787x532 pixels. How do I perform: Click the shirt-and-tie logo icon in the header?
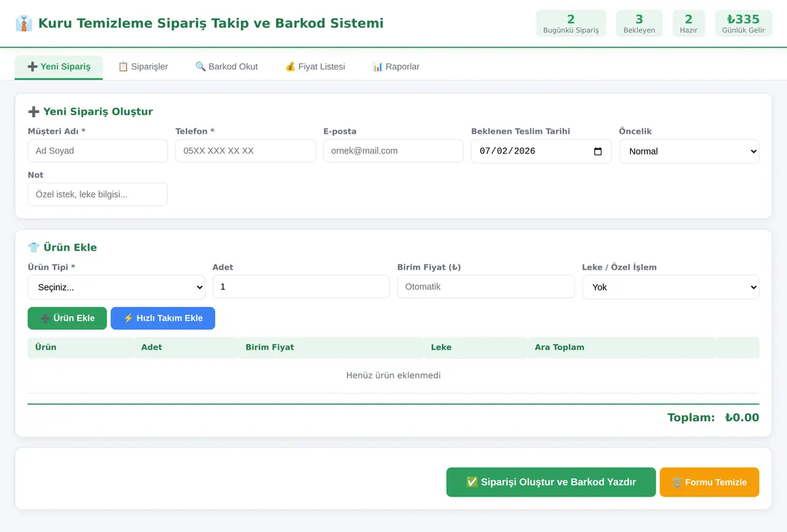click(x=24, y=24)
